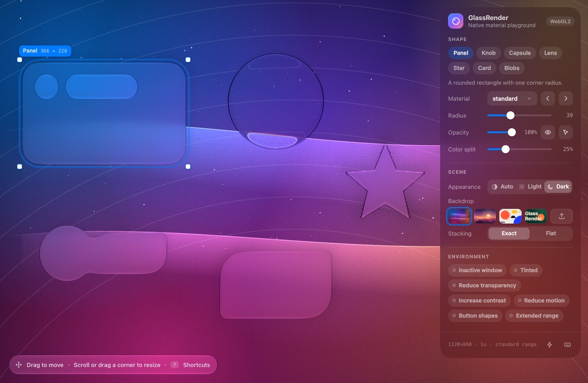This screenshot has width=588, height=383.
Task: Click the round lens glass shape on canvas
Action: coord(276,102)
